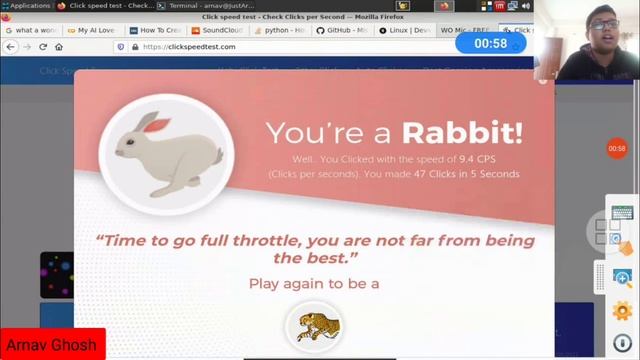The height and width of the screenshot is (360, 640).
Task: Go to the browser home page icon
Action: [59, 47]
